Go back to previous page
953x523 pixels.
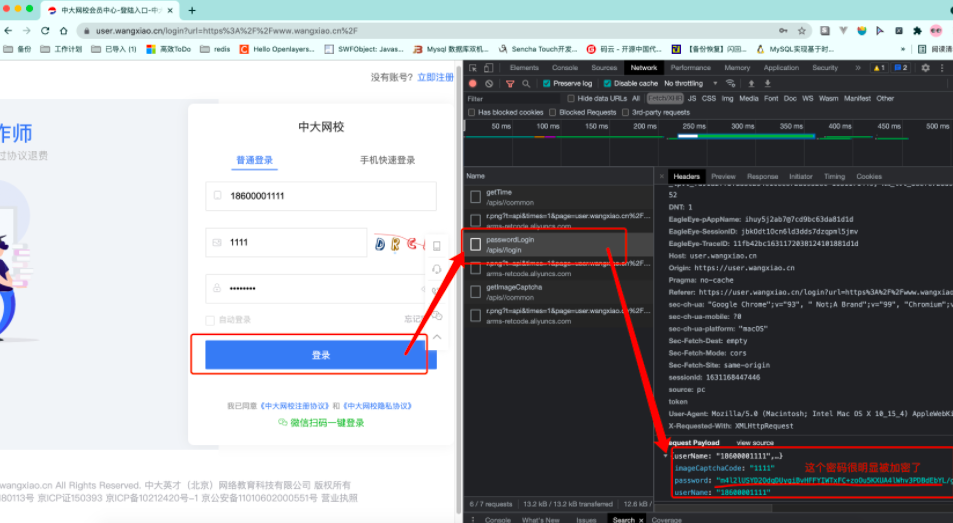click(8, 30)
